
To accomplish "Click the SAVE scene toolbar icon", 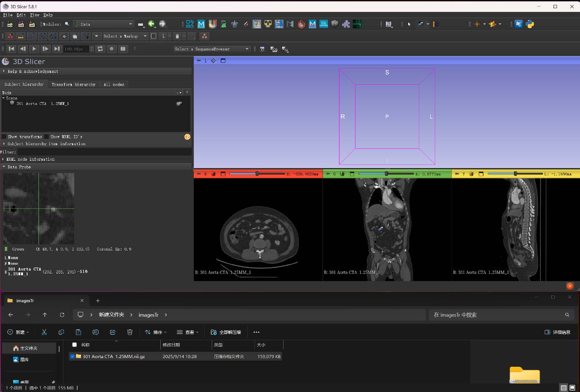I will pos(32,24).
